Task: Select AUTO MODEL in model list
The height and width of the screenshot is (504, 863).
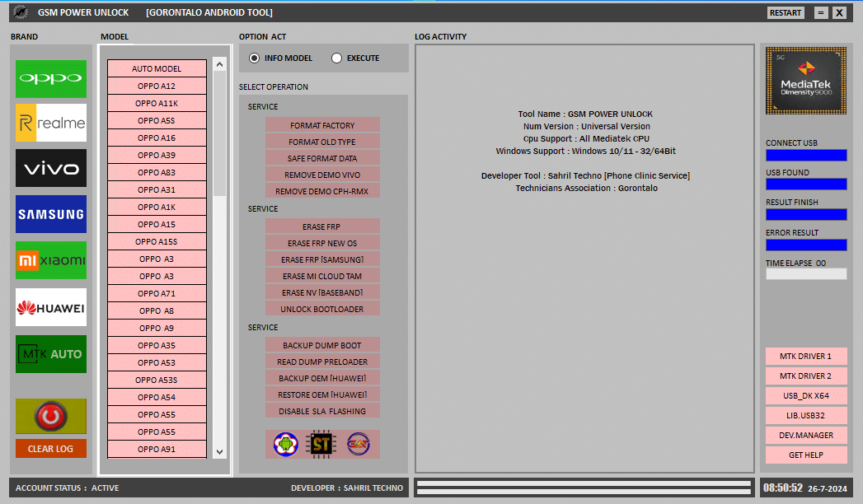Action: point(157,68)
